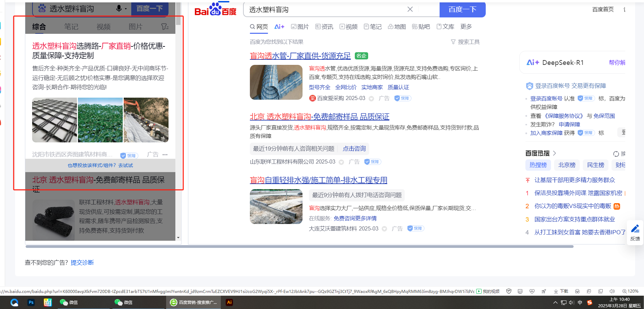Screen dimensions: 644x309
Task: Switch to the 网页 search tab
Action: tap(259, 27)
